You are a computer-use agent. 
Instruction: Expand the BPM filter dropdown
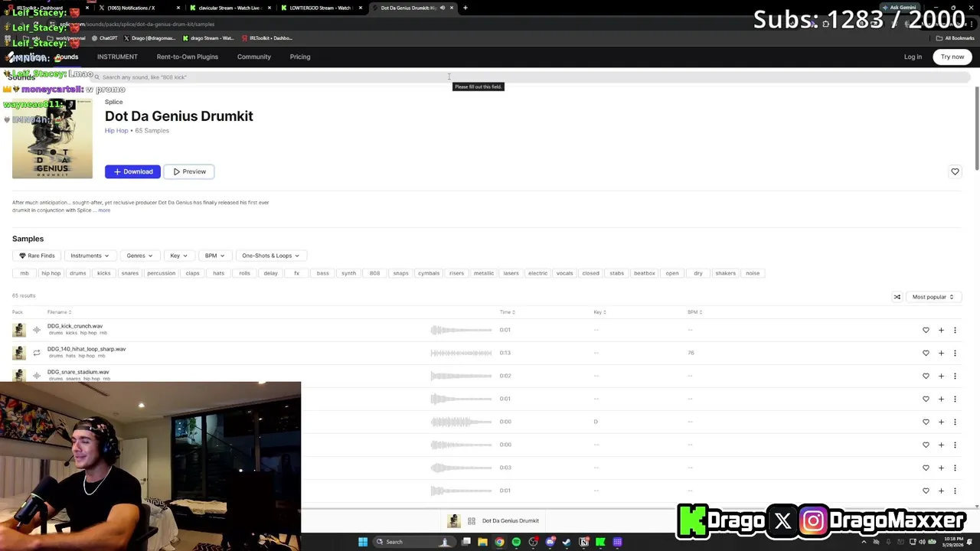point(214,256)
